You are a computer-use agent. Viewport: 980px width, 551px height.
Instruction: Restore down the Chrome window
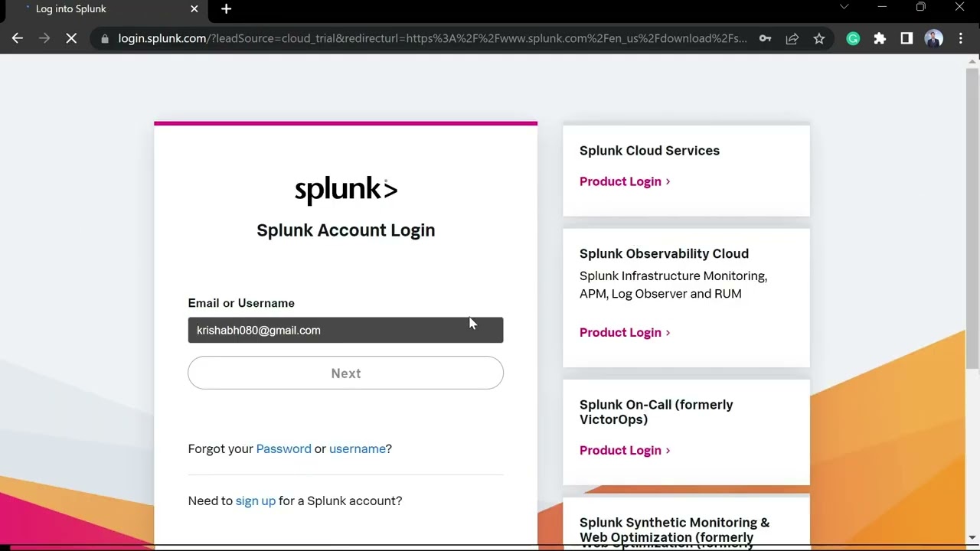920,8
